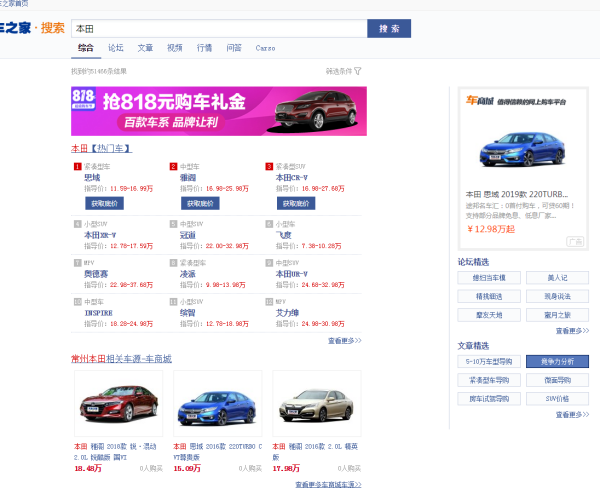Click the 车商城 logo in the sidebar ad
This screenshot has height=494, width=600.
(479, 101)
